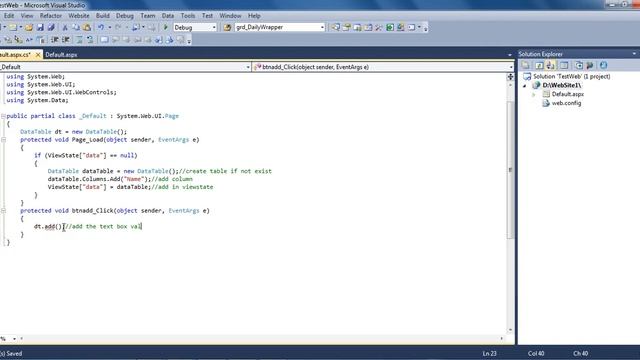Open the Window menu
This screenshot has height=360, width=640.
[230, 16]
